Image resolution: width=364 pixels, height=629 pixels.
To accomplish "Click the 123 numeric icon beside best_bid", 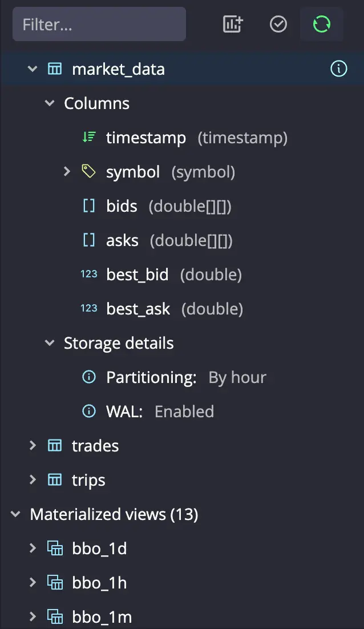I will pyautogui.click(x=88, y=274).
